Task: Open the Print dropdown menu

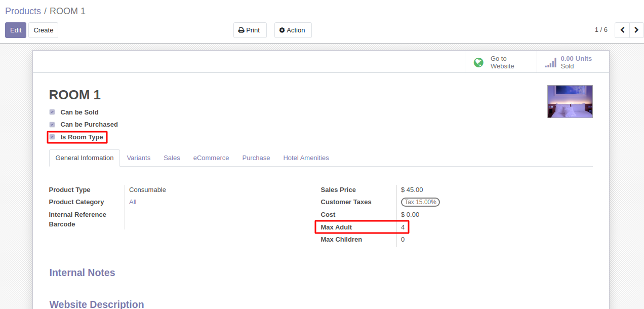Action: [x=250, y=30]
